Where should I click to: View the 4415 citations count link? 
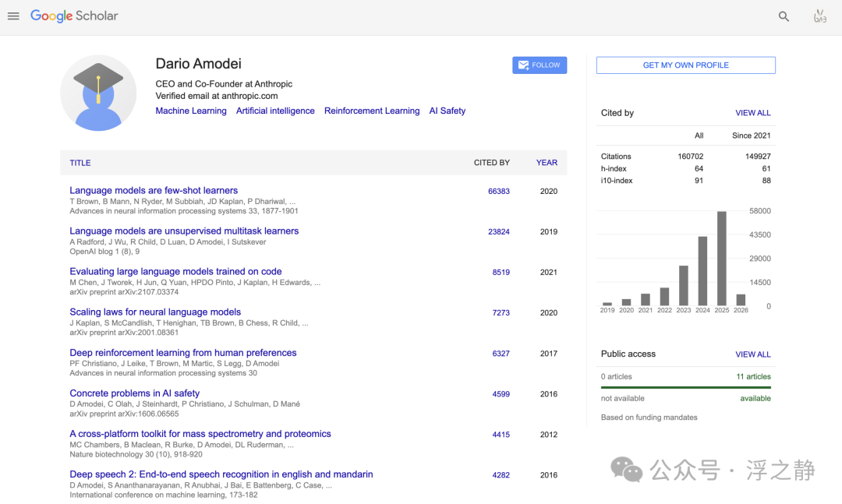click(x=501, y=434)
